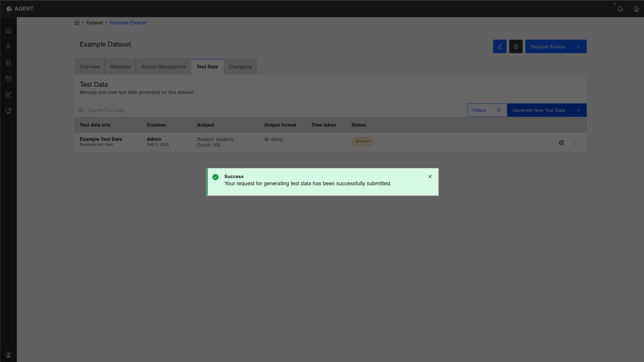Click the AGENT logo in top bar
The image size is (644, 362).
pos(20,8)
